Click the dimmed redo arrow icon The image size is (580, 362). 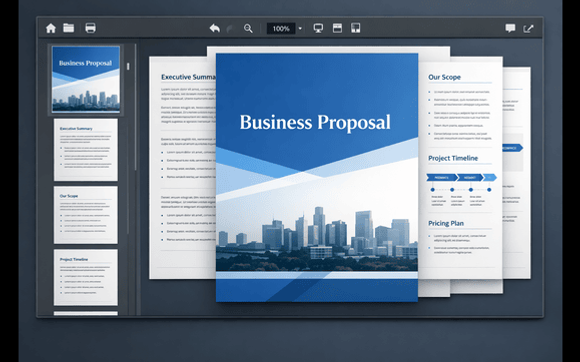230,28
